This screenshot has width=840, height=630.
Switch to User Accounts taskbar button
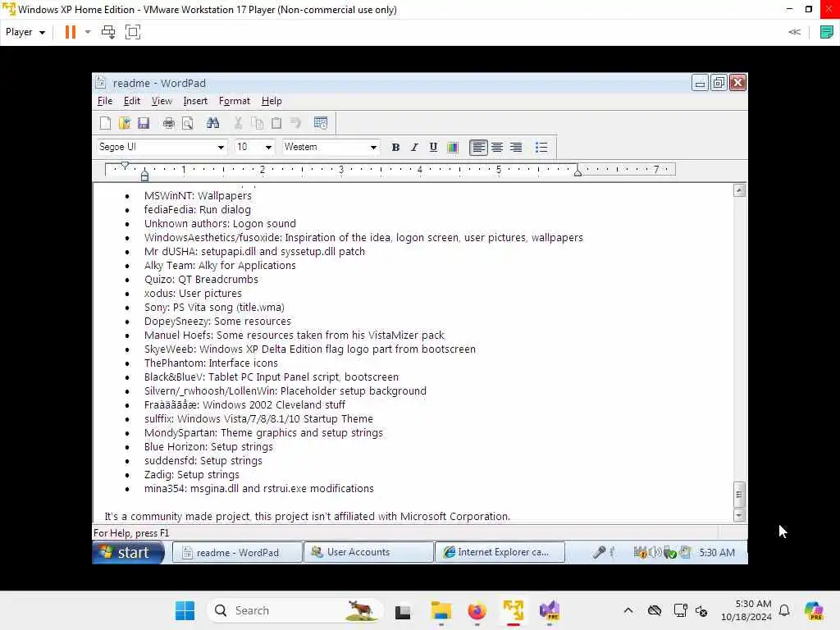pos(368,552)
